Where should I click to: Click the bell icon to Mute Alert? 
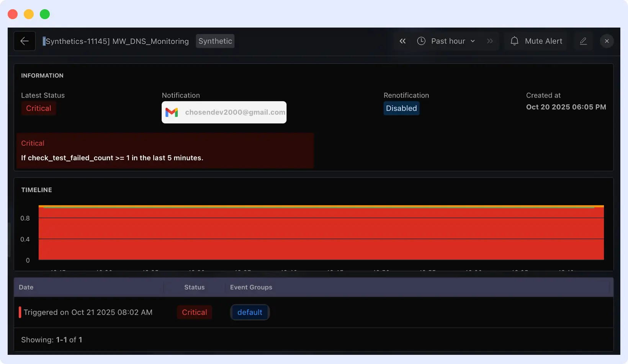[514, 41]
